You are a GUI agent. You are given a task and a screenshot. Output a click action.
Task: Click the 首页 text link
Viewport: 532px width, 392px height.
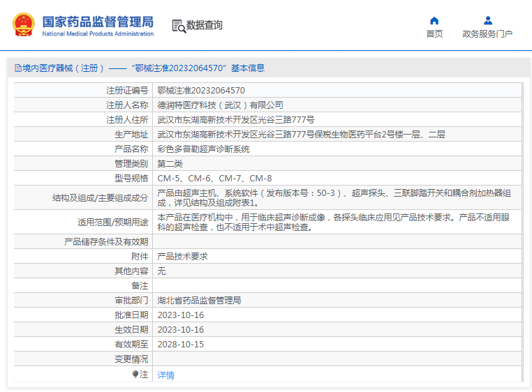(x=434, y=34)
